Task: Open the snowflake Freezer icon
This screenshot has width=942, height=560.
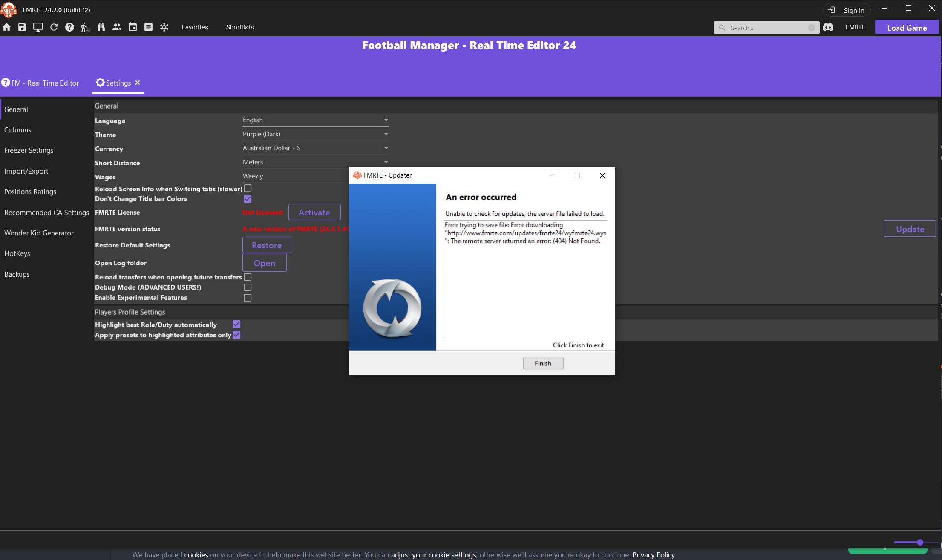Action: coord(164,27)
